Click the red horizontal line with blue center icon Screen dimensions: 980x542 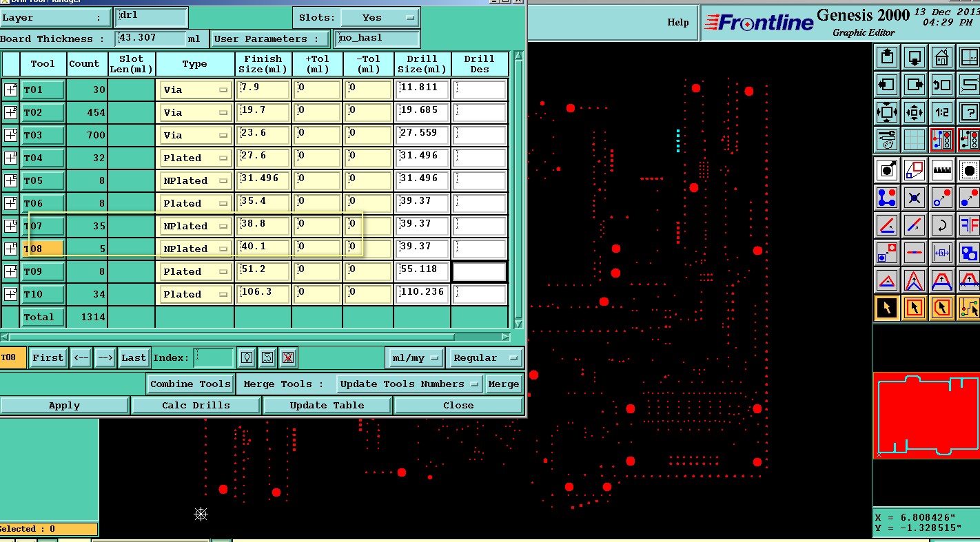click(x=914, y=252)
